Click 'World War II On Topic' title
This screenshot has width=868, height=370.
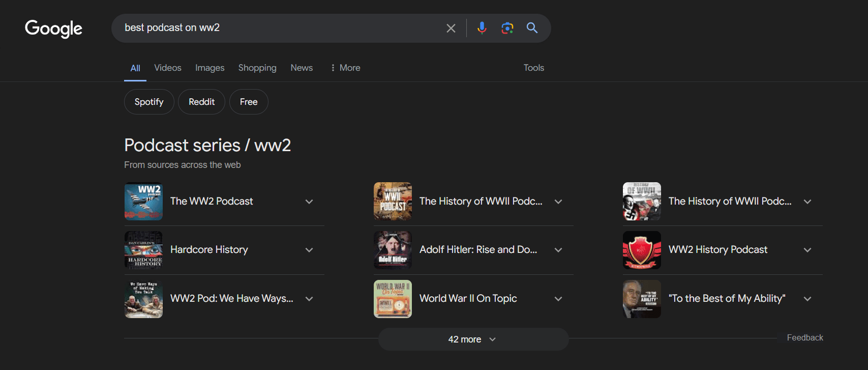point(468,298)
